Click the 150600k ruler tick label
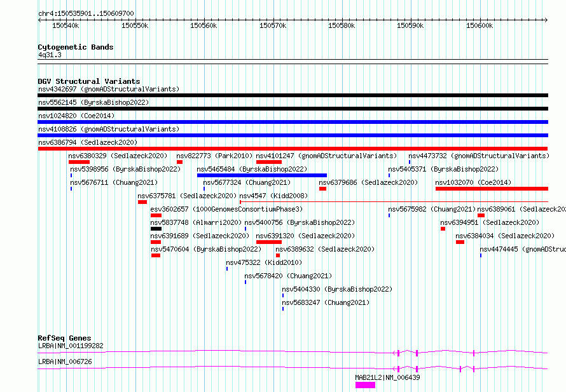Screen dimensions: 566x392 [x=480, y=25]
